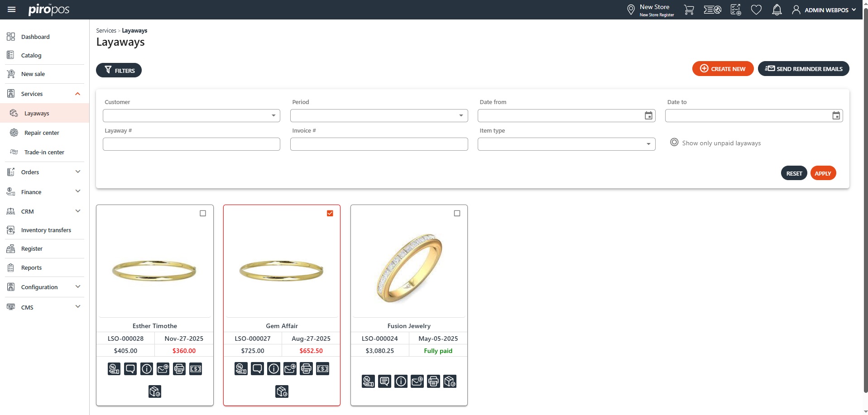Click Send Reminder Emails button
Screen dimensions: 868x415
point(803,69)
